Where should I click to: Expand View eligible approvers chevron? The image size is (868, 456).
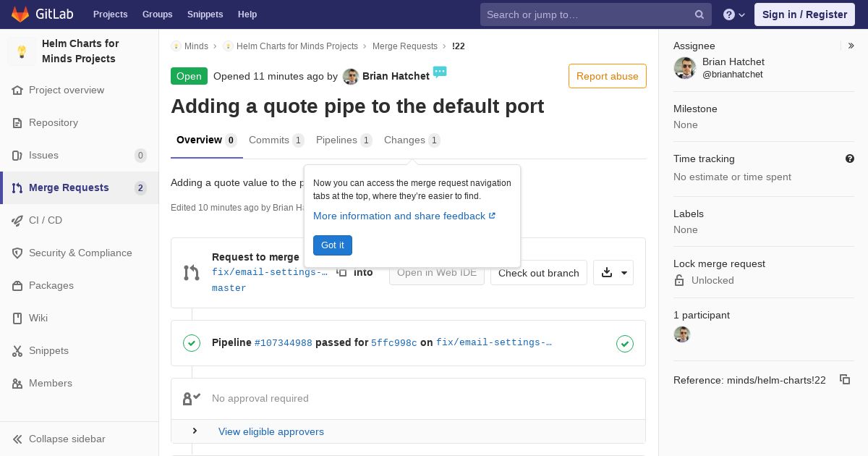point(195,431)
